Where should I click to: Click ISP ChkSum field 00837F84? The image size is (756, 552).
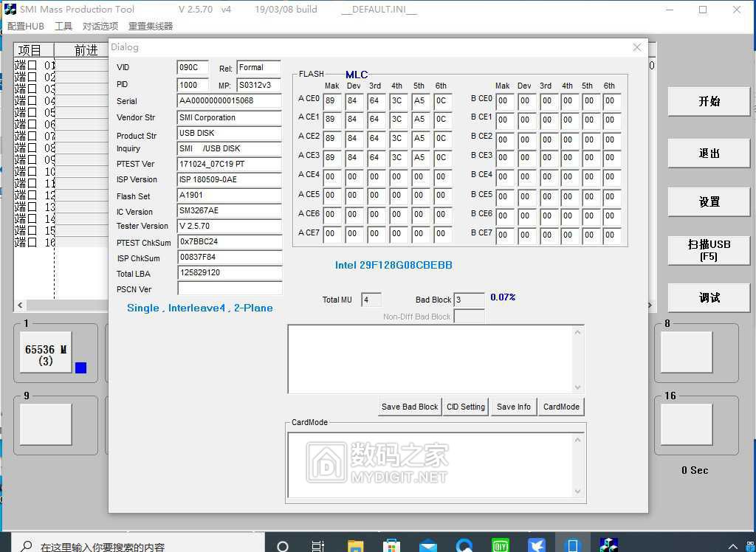[x=230, y=258]
